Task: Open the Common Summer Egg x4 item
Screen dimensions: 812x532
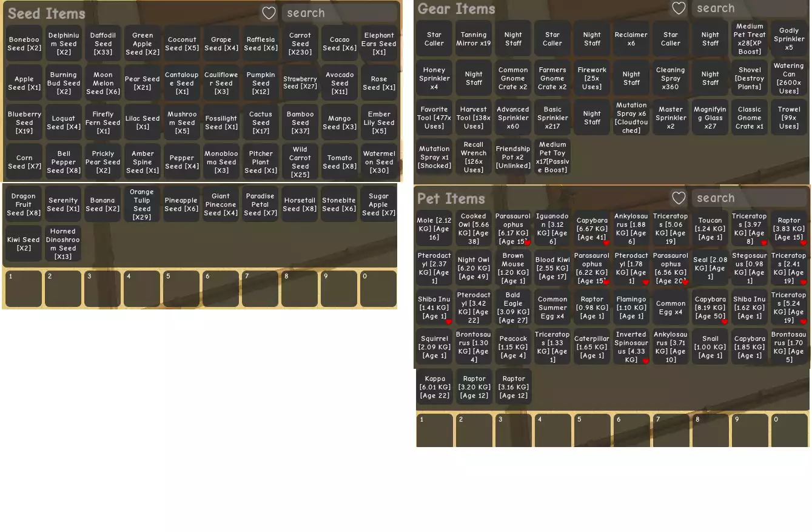Action: click(x=552, y=308)
